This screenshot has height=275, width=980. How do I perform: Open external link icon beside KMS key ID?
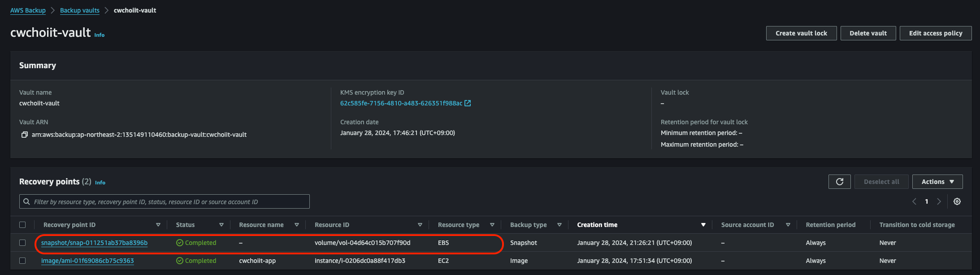(x=468, y=103)
